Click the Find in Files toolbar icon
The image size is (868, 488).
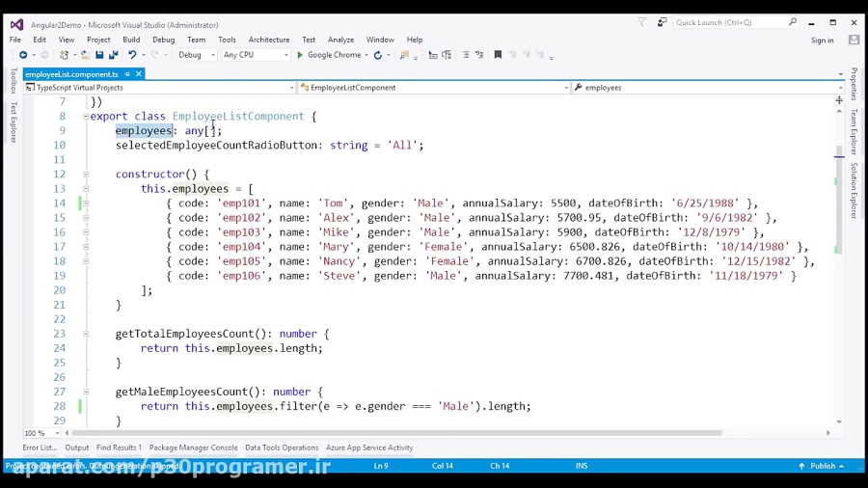(x=404, y=55)
